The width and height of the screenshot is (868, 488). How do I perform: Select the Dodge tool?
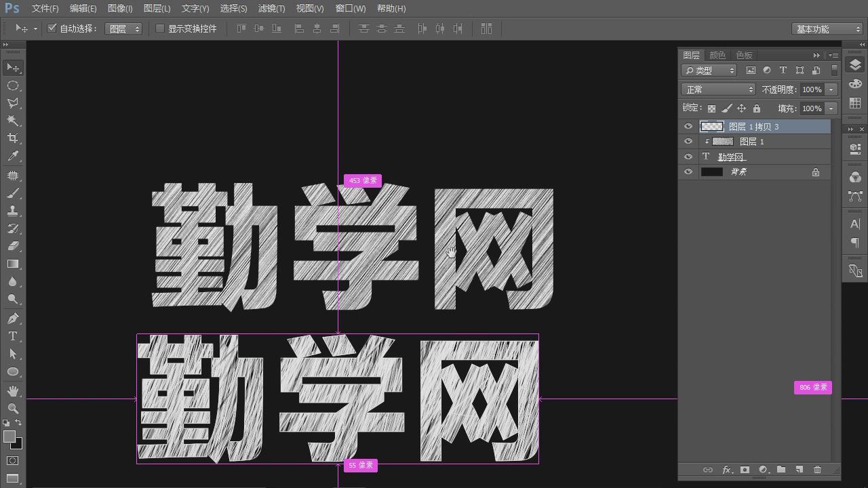pyautogui.click(x=13, y=300)
